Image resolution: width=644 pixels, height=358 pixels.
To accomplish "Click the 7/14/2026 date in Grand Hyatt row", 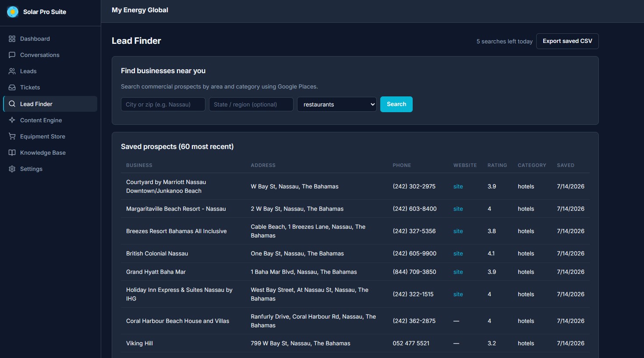I will pyautogui.click(x=570, y=272).
